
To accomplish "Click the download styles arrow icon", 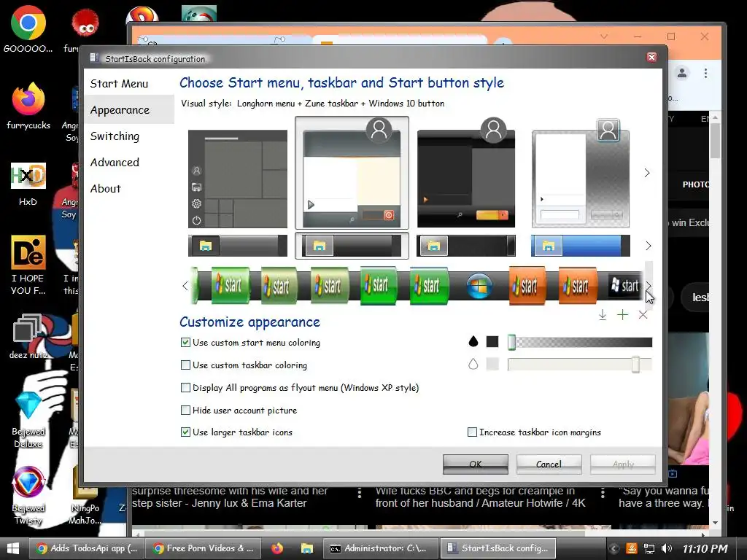I will tap(602, 315).
